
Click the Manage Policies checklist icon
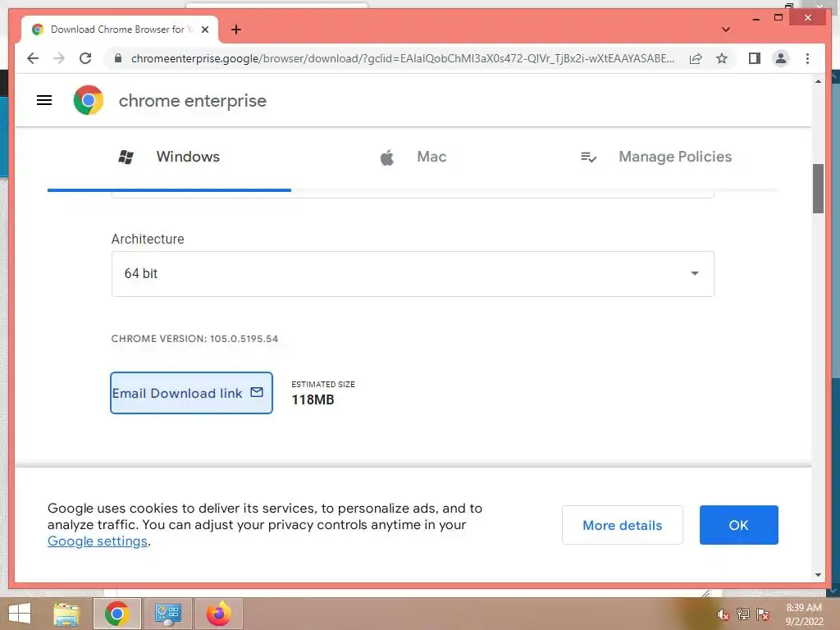(588, 157)
